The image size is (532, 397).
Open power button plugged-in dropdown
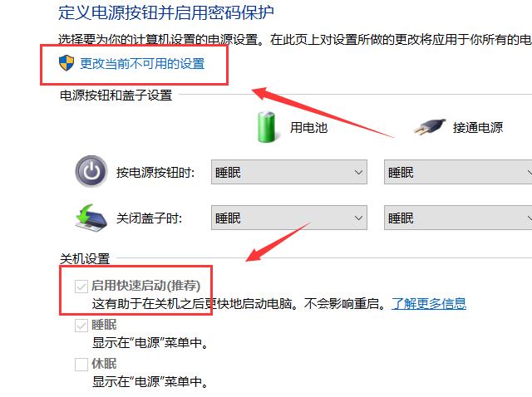458,172
